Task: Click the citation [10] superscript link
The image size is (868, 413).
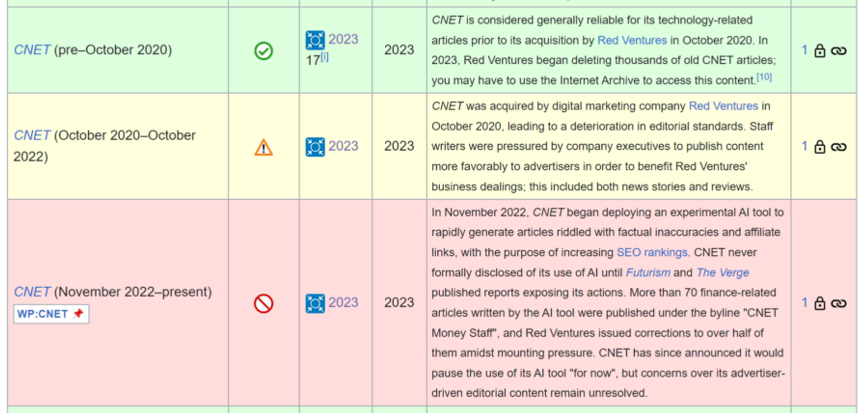Action: tap(764, 77)
